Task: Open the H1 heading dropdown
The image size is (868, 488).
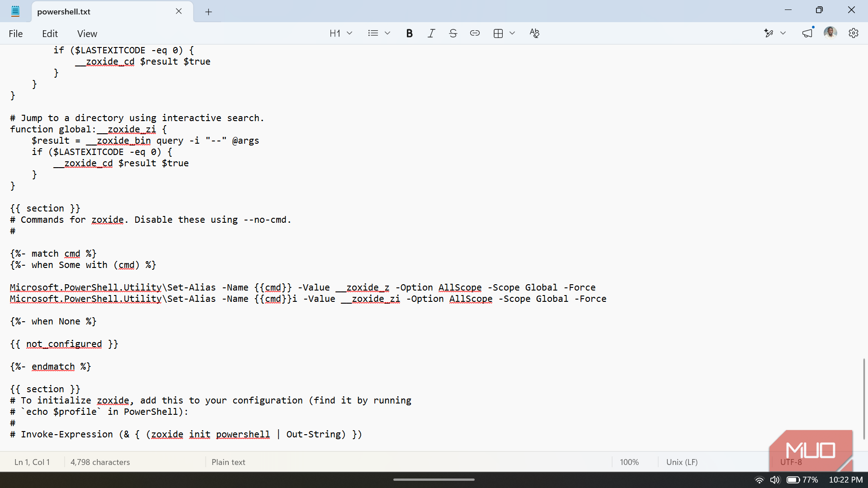Action: point(341,33)
